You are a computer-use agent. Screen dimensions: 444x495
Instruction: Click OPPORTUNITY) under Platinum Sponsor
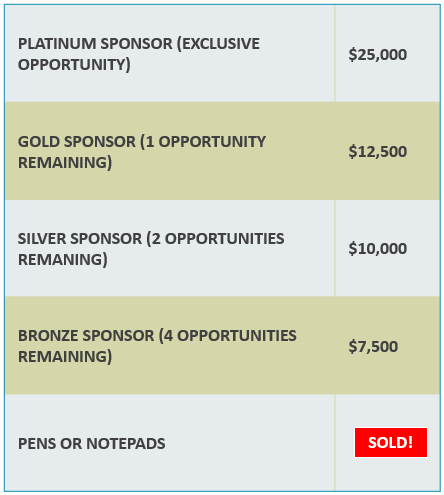(x=74, y=65)
